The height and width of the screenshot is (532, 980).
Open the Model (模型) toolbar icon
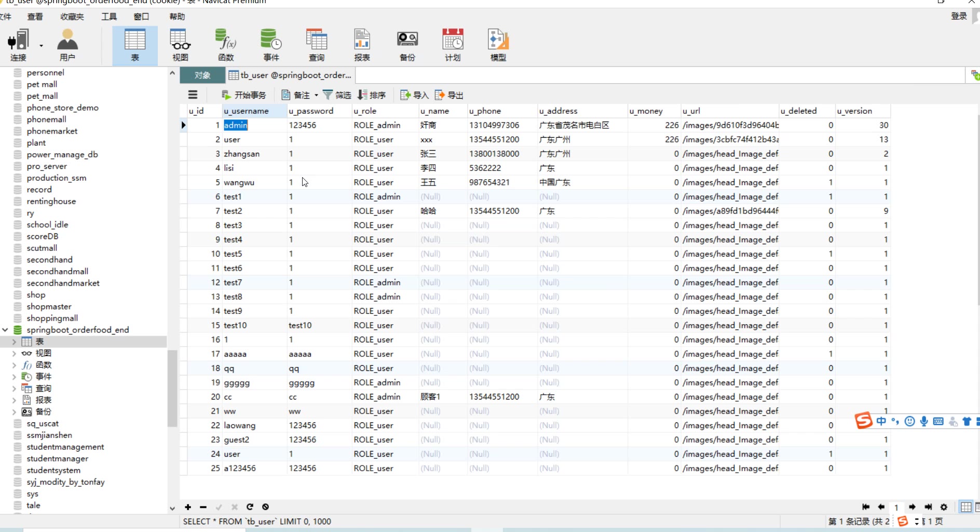(x=498, y=45)
